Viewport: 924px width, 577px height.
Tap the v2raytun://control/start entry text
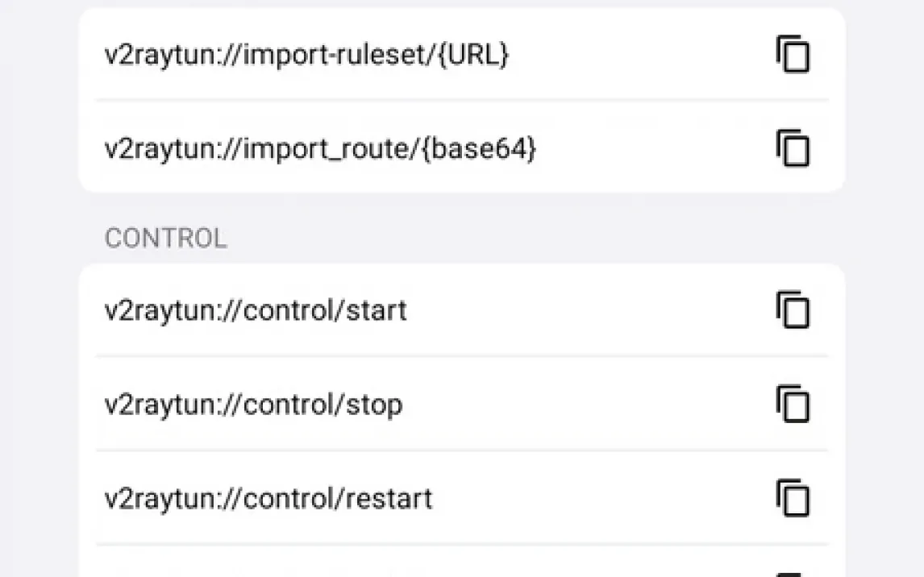coord(256,310)
